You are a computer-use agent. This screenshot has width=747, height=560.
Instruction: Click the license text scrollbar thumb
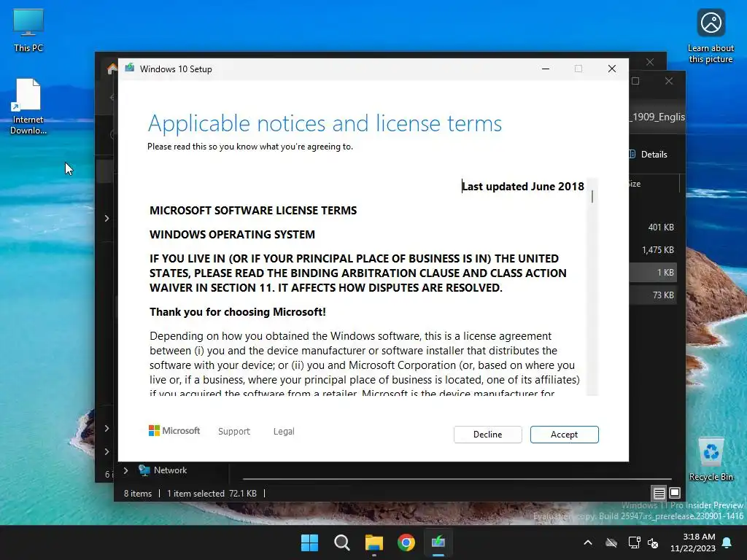(592, 196)
